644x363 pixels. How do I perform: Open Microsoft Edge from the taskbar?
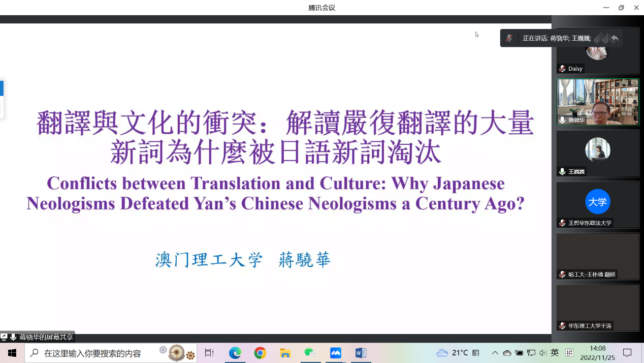tap(235, 353)
